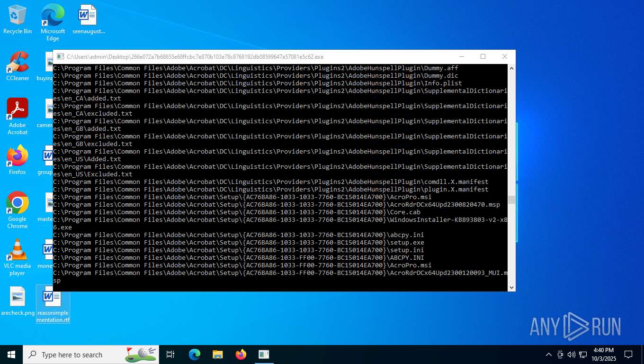This screenshot has width=644, height=364.
Task: Click the line ending in Dummy.dic
Action: click(x=256, y=76)
